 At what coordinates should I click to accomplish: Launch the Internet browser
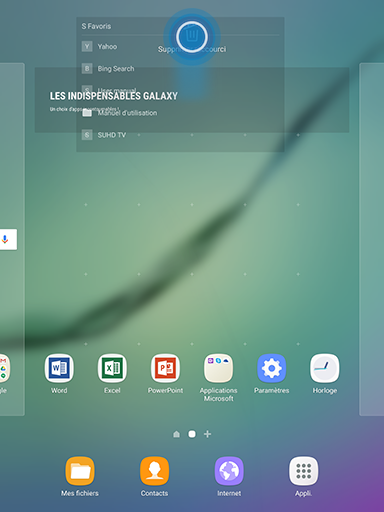click(229, 471)
